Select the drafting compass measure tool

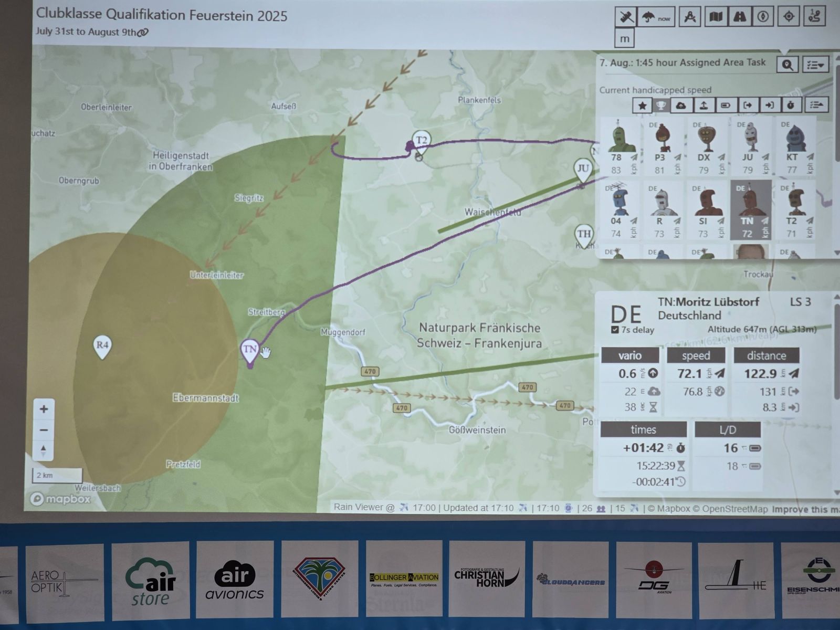tap(690, 17)
